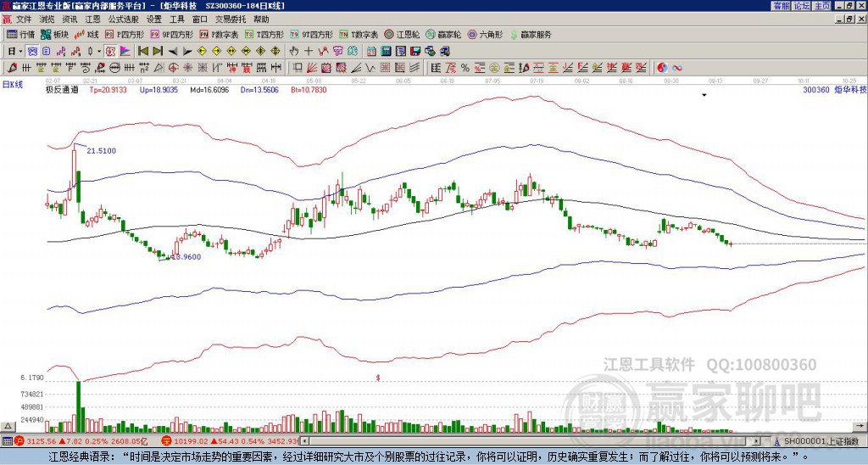Step forward with the black right arrow
The height and width of the screenshot is (465, 868).
[187, 52]
